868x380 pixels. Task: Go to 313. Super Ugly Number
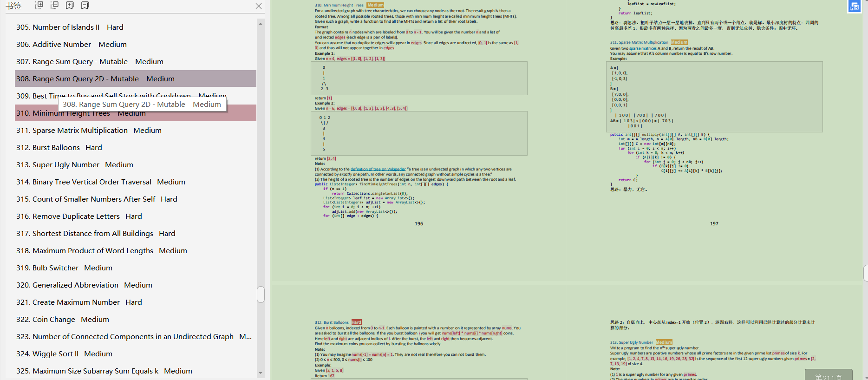pyautogui.click(x=136, y=164)
